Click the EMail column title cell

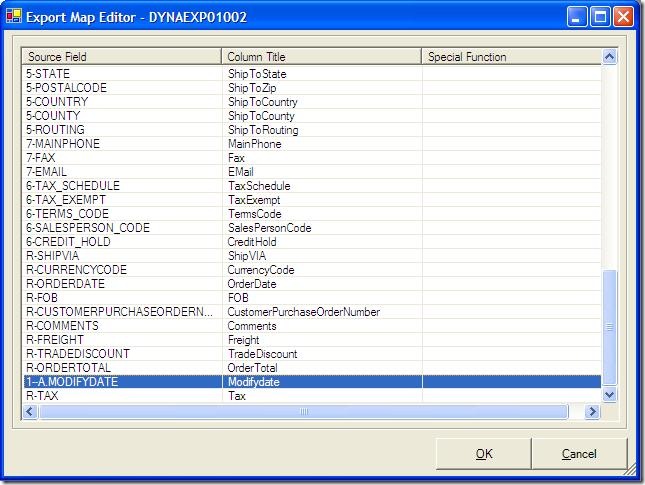point(322,172)
